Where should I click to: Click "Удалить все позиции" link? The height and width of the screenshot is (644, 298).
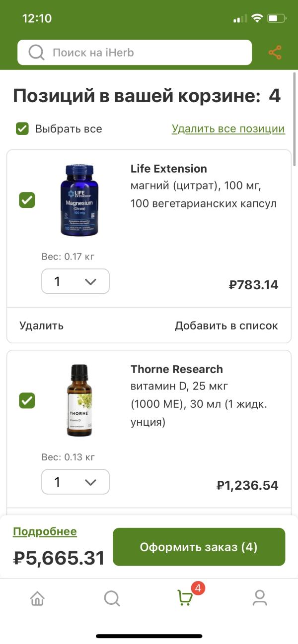228,129
